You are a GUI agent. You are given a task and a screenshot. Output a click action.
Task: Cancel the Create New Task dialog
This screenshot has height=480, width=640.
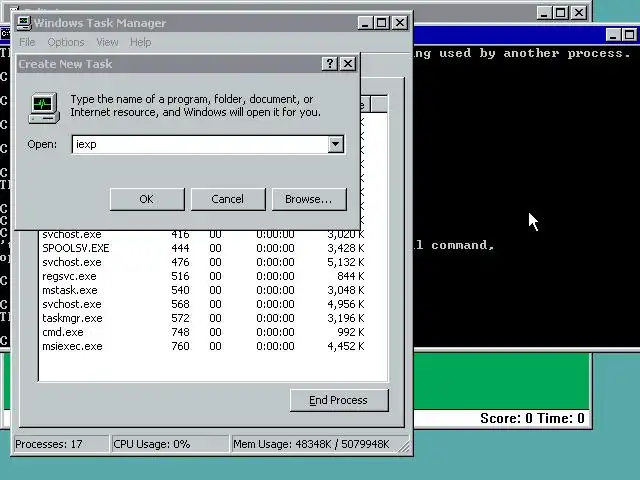click(x=228, y=199)
